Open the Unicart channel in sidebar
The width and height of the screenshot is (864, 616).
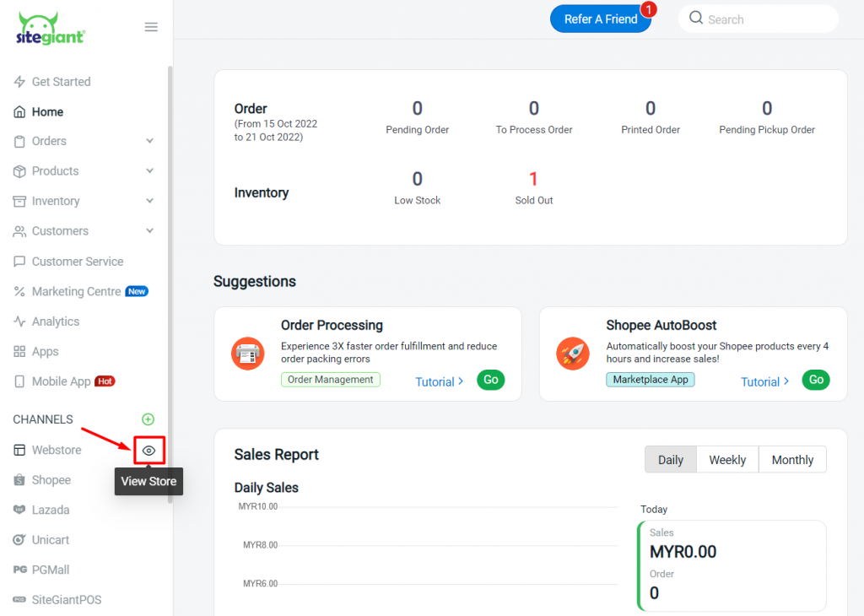coord(51,540)
